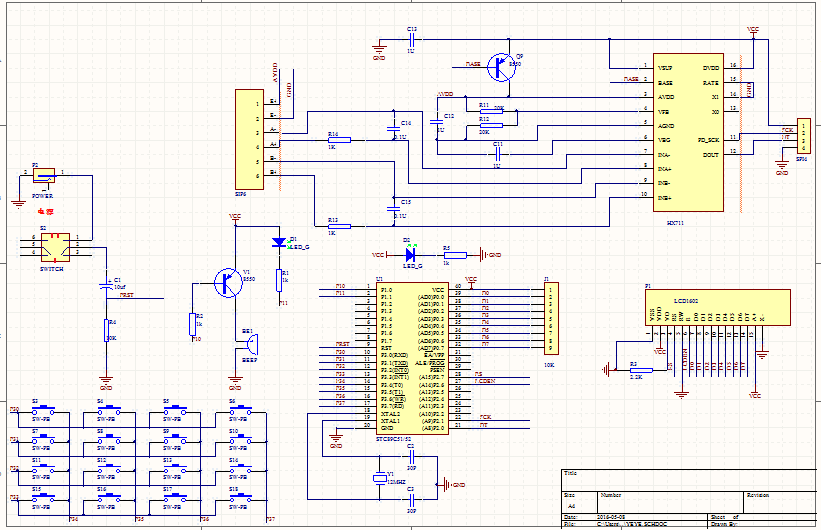Click the Y1 12MHz crystal symbol

click(x=378, y=477)
